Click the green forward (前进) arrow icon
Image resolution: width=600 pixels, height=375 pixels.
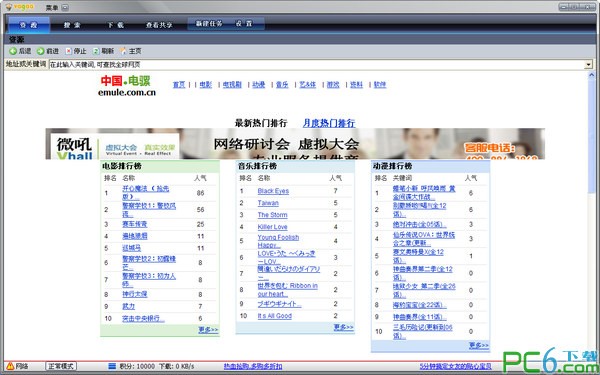tap(41, 51)
